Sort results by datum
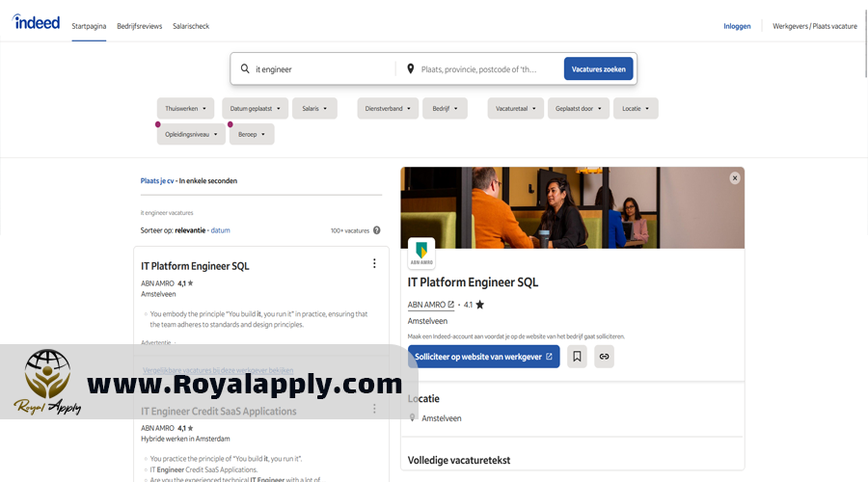The height and width of the screenshot is (482, 868). [x=220, y=230]
